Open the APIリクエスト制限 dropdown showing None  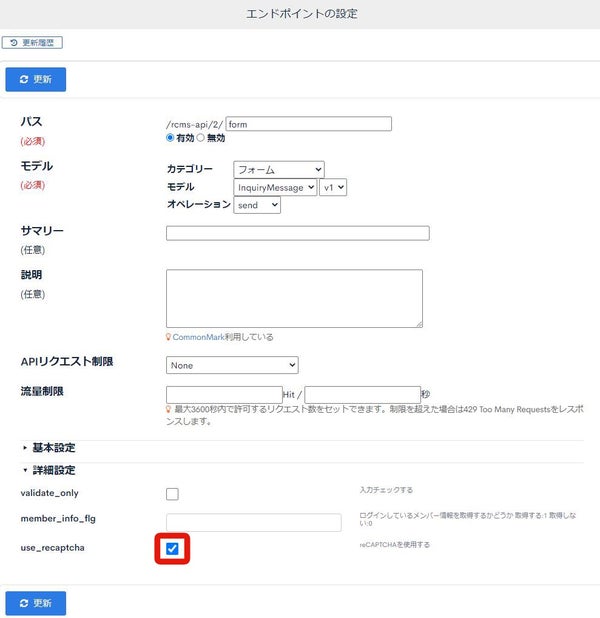click(x=232, y=365)
